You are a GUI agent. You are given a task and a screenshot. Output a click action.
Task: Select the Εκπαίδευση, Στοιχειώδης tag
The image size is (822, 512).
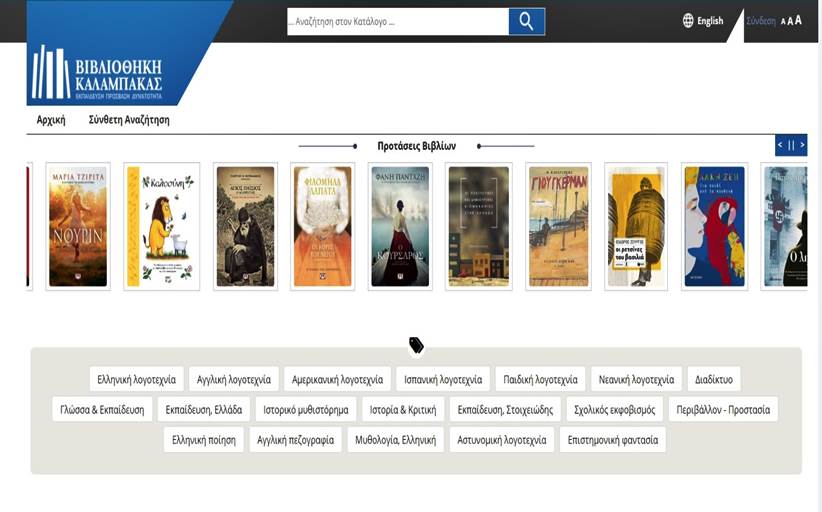pyautogui.click(x=505, y=409)
